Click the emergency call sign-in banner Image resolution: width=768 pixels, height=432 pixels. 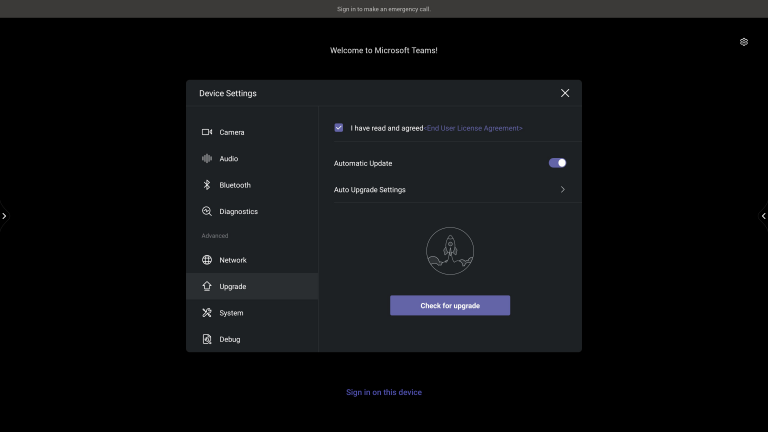point(384,9)
